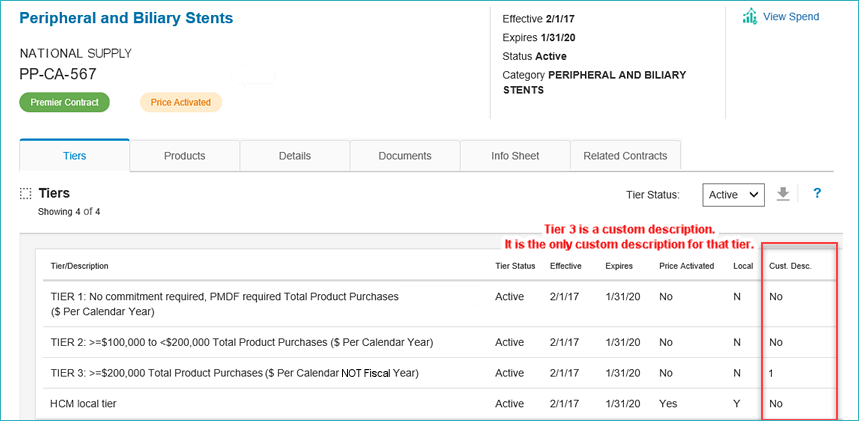
Task: Go to the Documents tab
Action: coord(405,156)
